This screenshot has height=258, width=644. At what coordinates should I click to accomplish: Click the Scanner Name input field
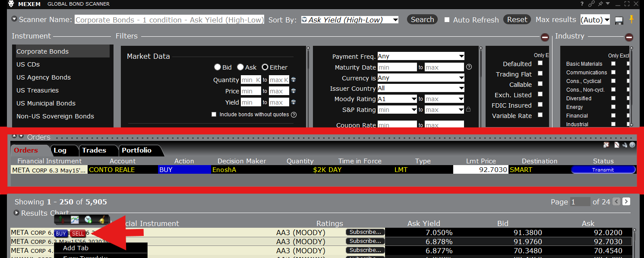point(169,20)
